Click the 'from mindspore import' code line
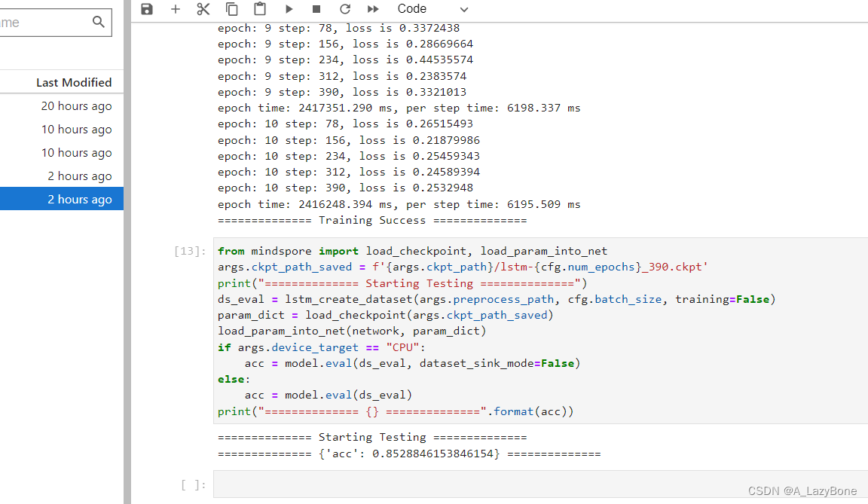Viewport: 868px width, 504px height. [412, 251]
